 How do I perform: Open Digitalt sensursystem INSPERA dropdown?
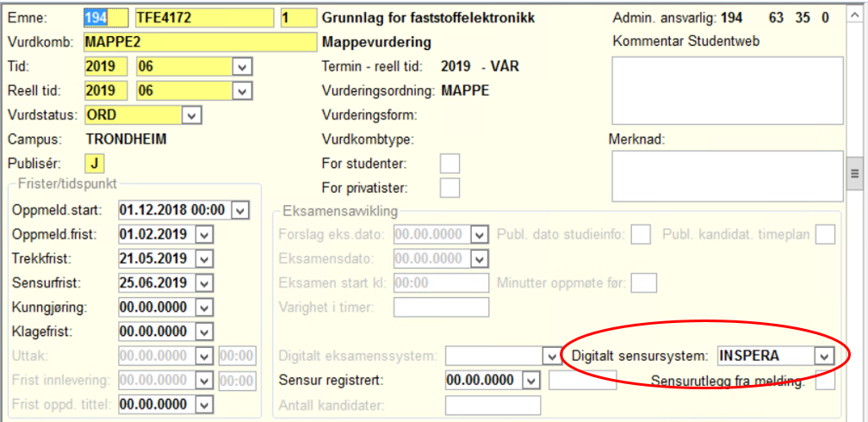(824, 356)
